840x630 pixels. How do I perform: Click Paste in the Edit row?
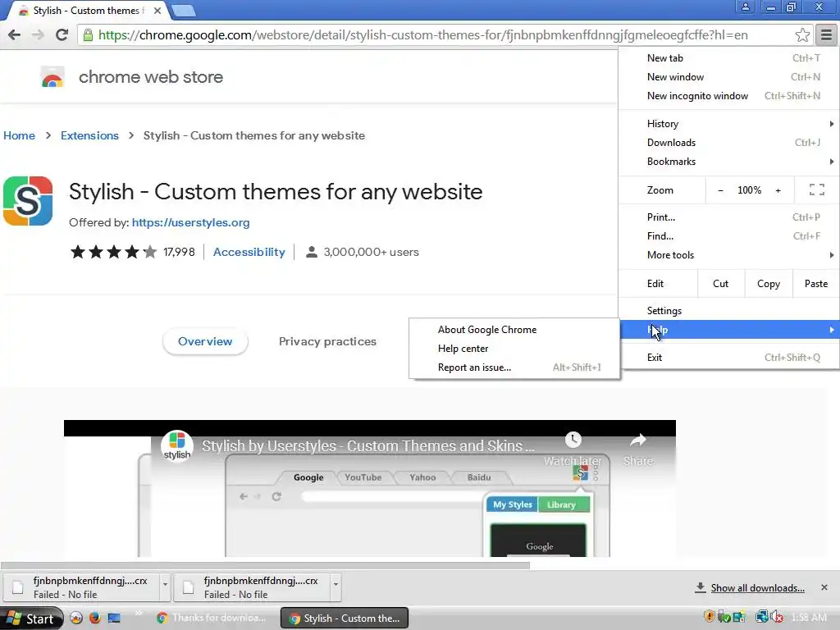tap(816, 283)
